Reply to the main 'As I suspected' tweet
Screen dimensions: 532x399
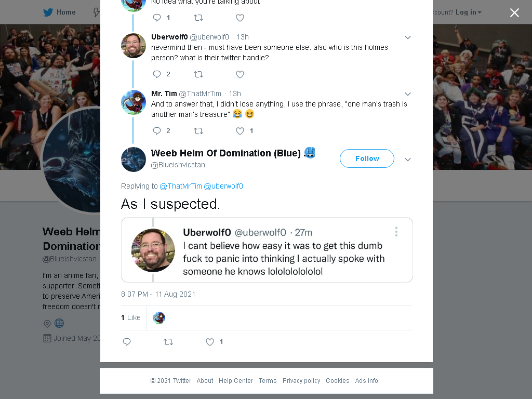[x=127, y=342]
